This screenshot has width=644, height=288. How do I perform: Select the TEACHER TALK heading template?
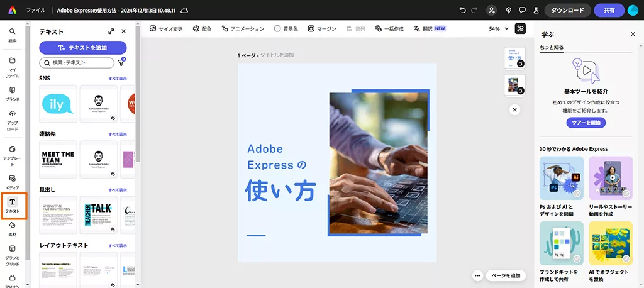pyautogui.click(x=99, y=215)
